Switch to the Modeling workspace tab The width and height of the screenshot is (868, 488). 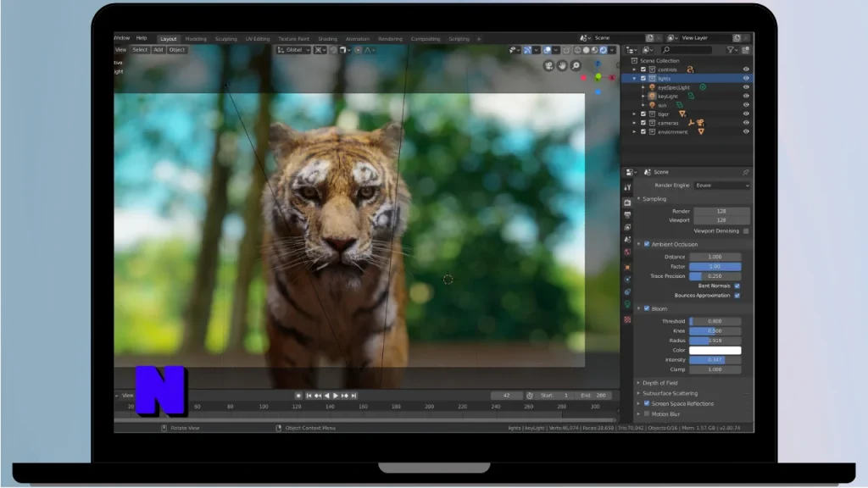pyautogui.click(x=196, y=39)
